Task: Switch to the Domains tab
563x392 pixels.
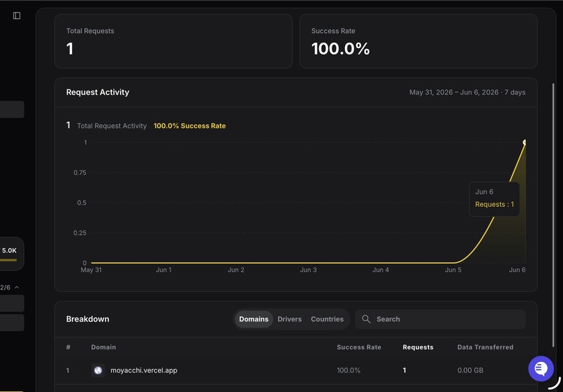Action: 254,319
